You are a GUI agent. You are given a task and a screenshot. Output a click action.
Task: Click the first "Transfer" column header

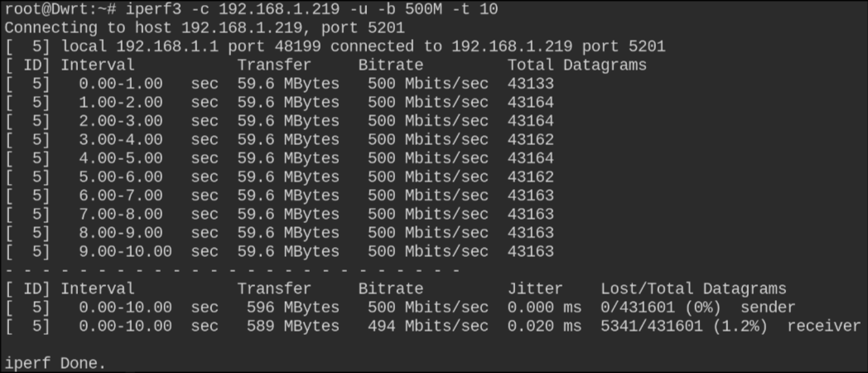tap(274, 65)
